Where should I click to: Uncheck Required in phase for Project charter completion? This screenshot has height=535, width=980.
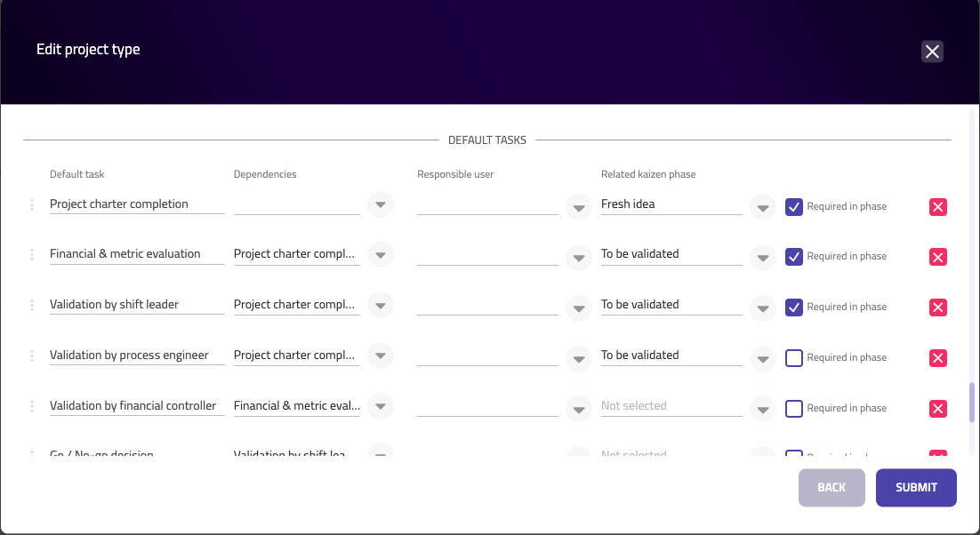tap(794, 207)
